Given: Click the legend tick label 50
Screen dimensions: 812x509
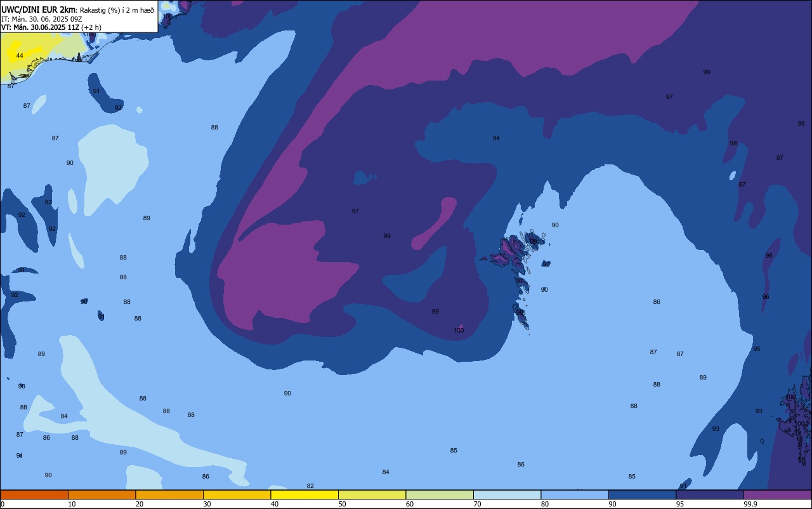Looking at the screenshot, I should pyautogui.click(x=343, y=504).
